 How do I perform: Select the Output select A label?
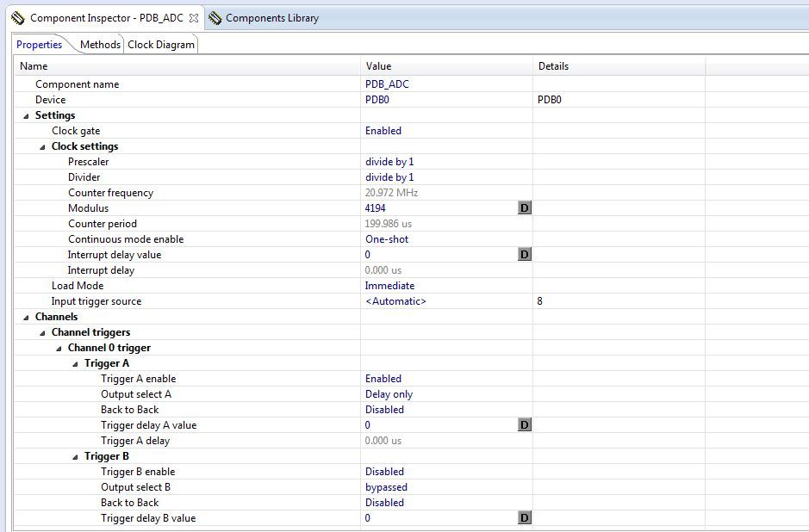click(136, 394)
